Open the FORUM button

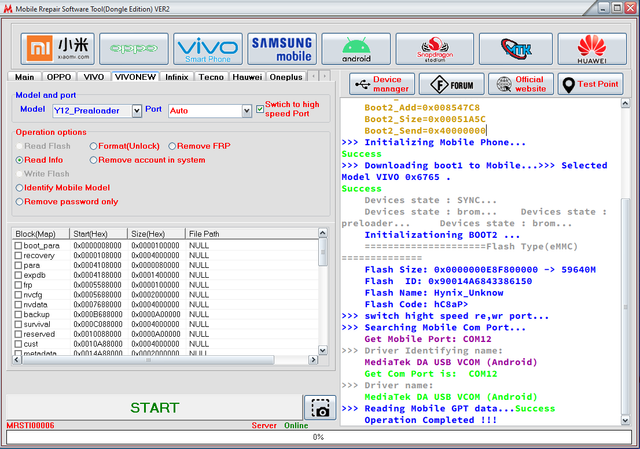tap(452, 84)
